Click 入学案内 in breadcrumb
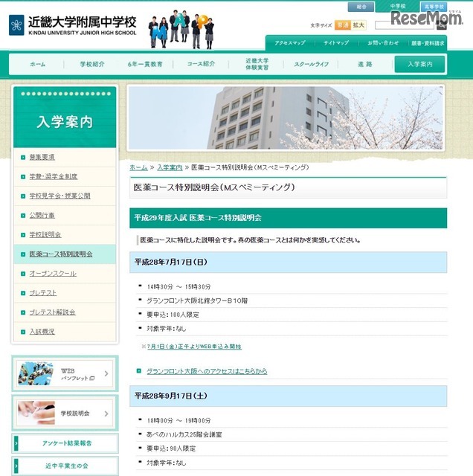The image size is (473, 476). (x=170, y=167)
